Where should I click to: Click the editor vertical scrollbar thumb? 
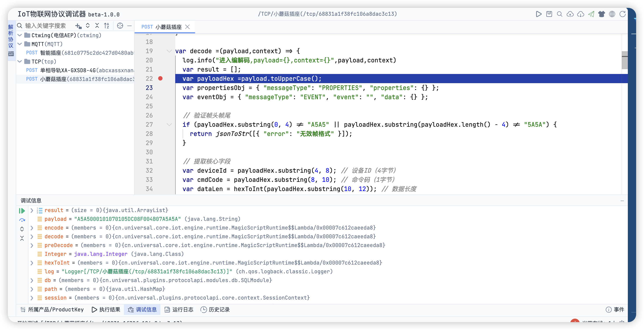pos(625,60)
